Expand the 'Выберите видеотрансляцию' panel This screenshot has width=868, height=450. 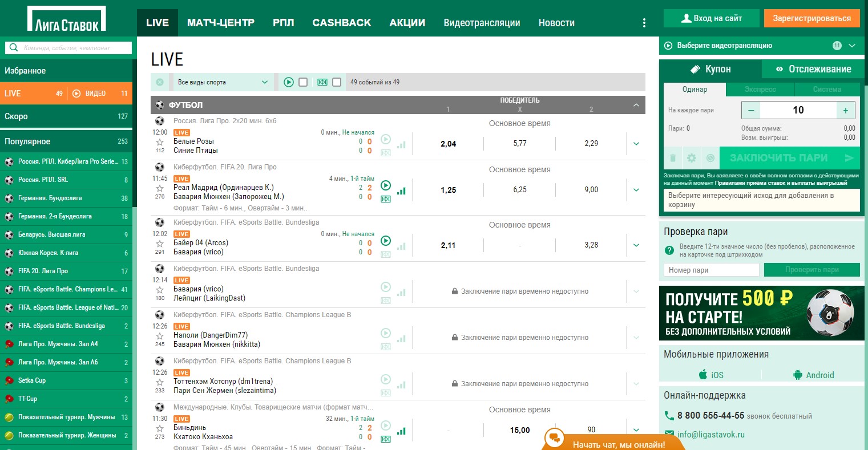(852, 46)
